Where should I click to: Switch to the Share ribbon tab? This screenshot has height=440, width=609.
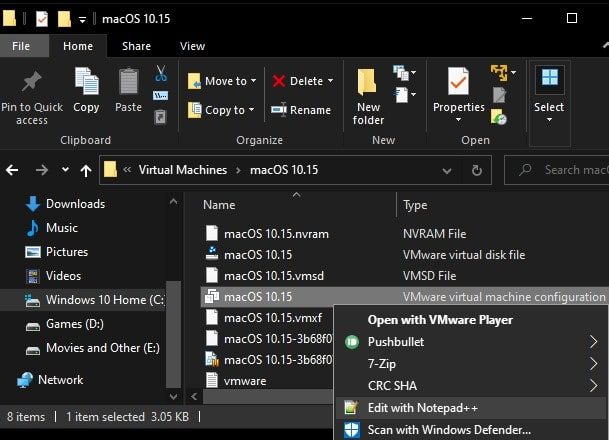[136, 46]
